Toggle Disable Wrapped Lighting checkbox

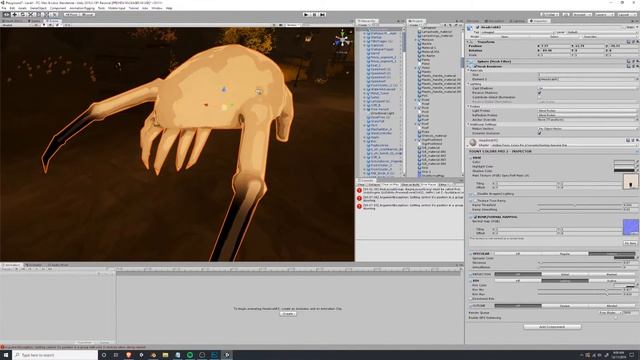(x=475, y=194)
